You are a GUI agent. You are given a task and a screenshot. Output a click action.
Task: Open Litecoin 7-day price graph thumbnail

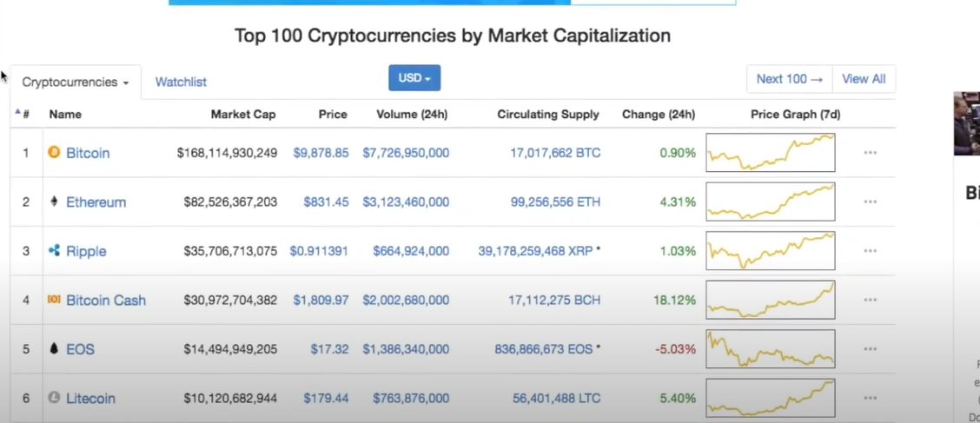point(770,398)
